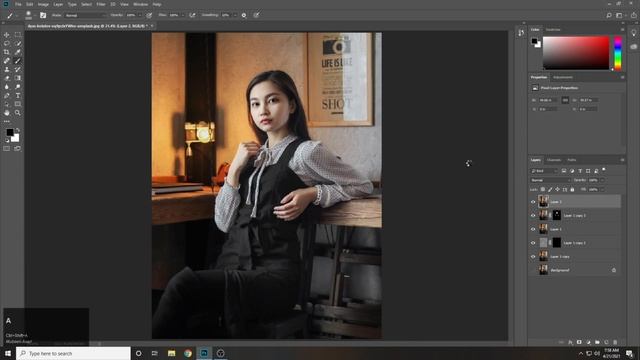Pick a color in the Color panel field

point(576,53)
